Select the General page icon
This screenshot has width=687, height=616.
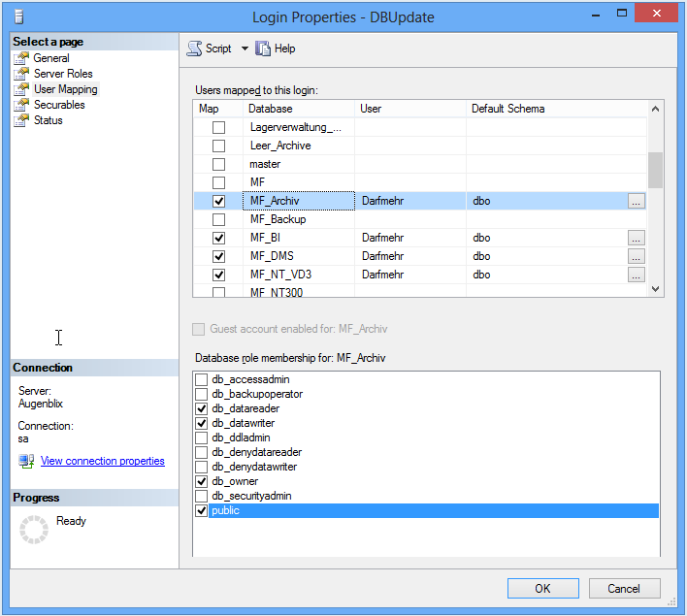(21, 58)
